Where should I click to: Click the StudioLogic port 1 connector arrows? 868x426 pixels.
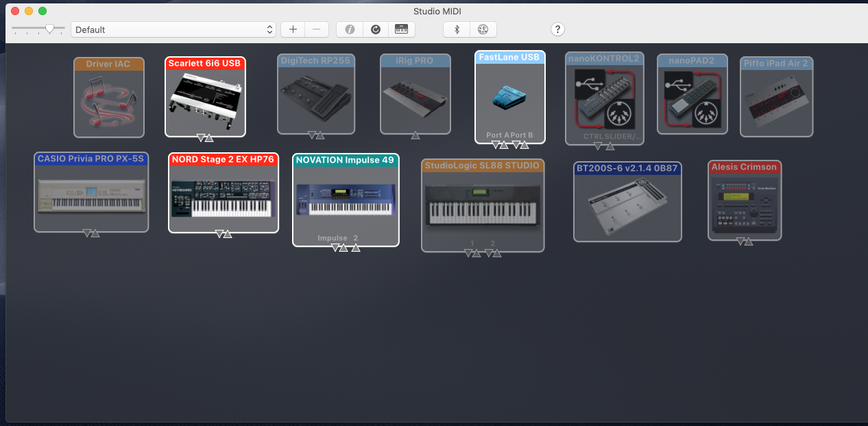(x=472, y=253)
